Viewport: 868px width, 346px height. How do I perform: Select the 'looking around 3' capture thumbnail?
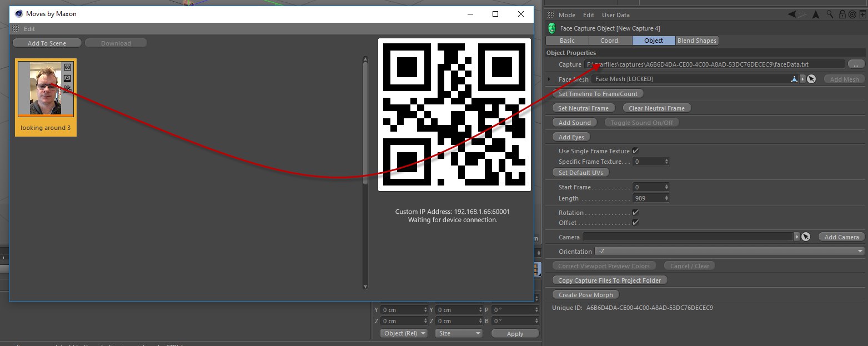click(x=46, y=97)
